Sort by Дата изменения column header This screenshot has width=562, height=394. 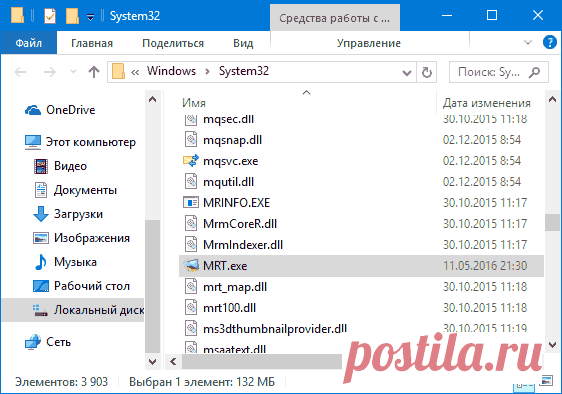(x=486, y=103)
